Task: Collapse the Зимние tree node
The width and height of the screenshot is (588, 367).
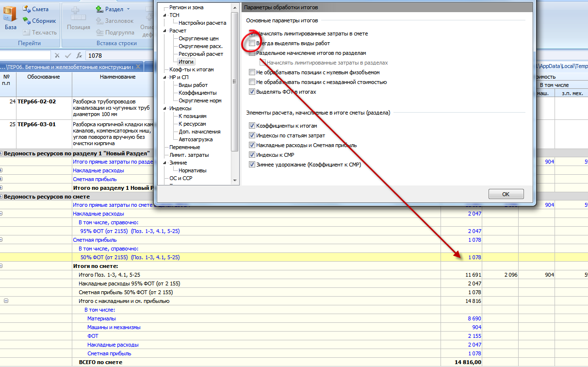Action: 165,163
